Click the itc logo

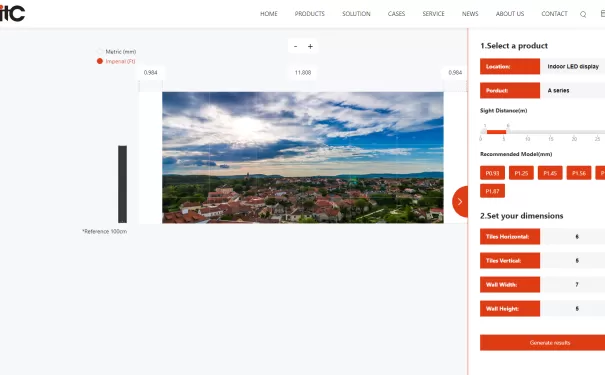[x=12, y=13]
